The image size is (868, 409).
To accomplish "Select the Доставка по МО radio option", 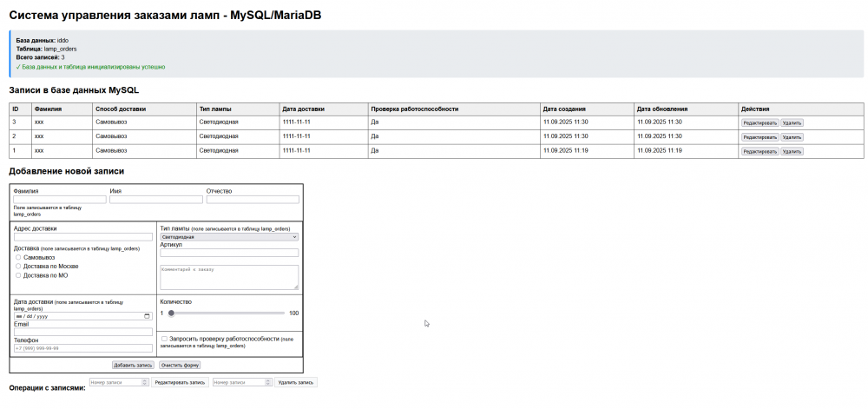I will [18, 275].
